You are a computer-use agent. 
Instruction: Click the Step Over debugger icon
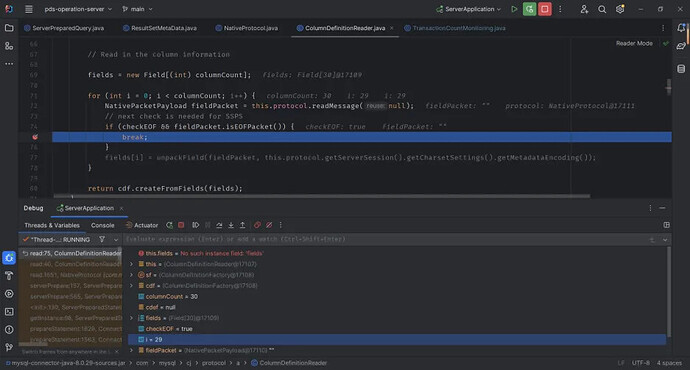click(x=219, y=225)
